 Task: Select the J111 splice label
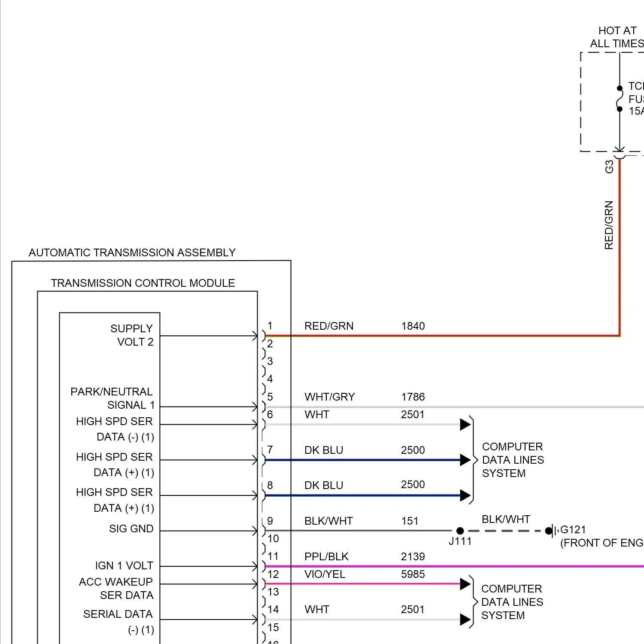tap(460, 541)
